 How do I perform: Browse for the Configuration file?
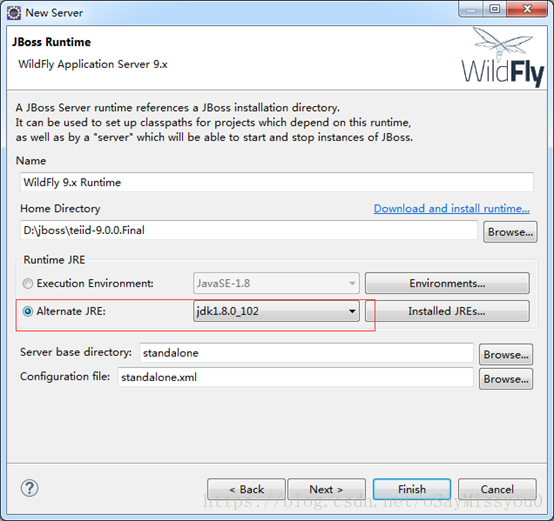pos(506,379)
